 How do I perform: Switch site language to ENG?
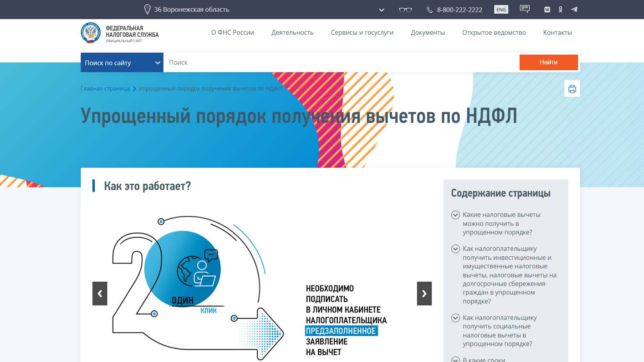501,10
